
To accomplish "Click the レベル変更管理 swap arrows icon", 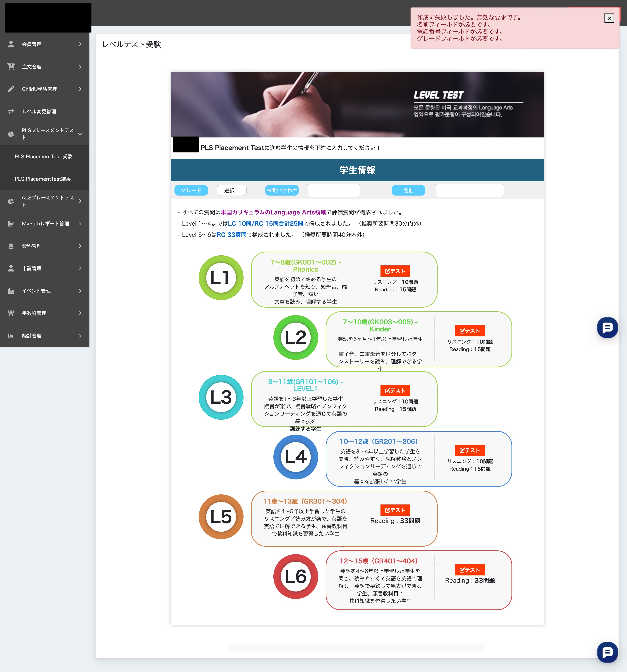I will pyautogui.click(x=11, y=112).
